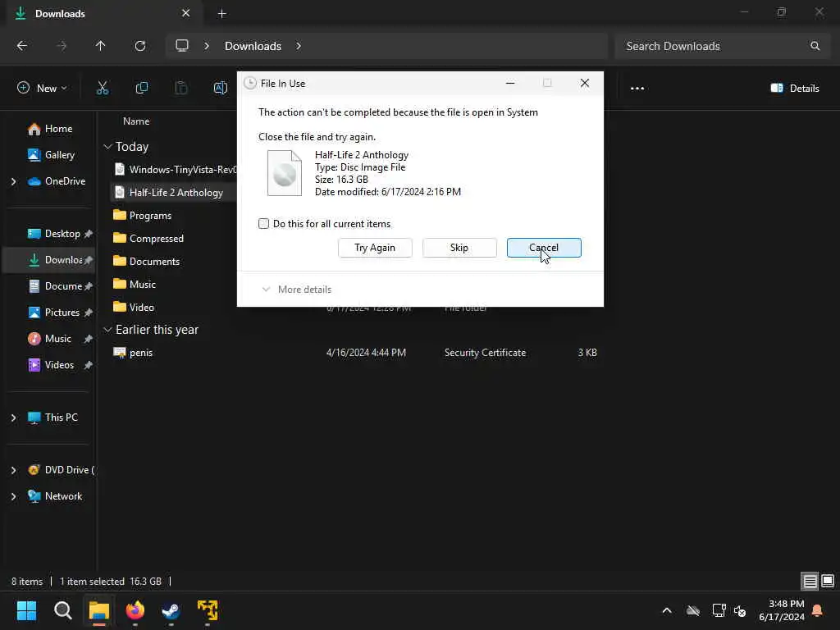The height and width of the screenshot is (630, 840).
Task: Open the clock showing 3:48 PM
Action: (782, 610)
